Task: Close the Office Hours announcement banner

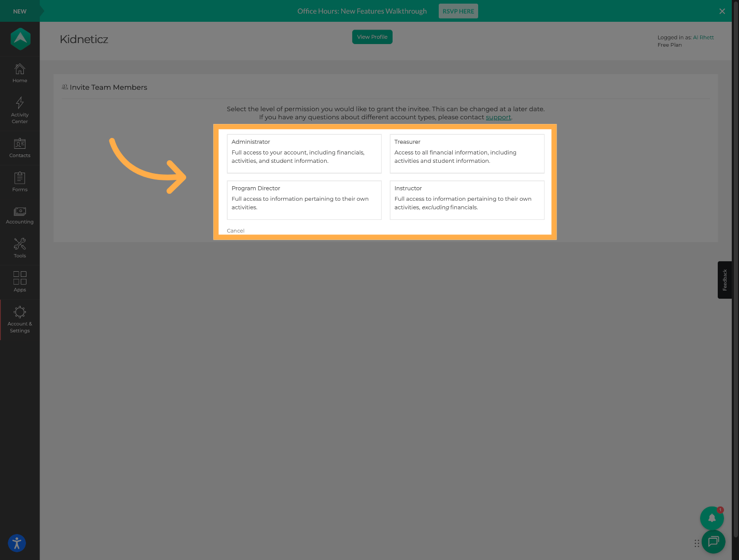Action: click(722, 11)
